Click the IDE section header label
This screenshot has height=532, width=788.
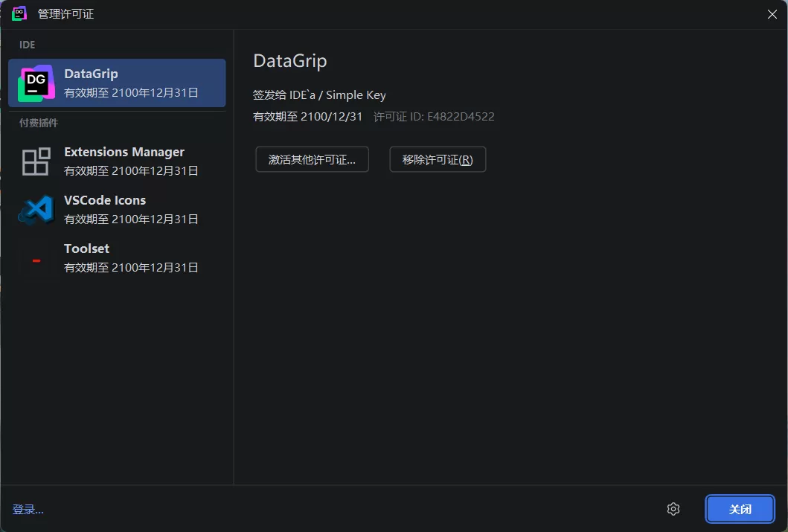(27, 45)
